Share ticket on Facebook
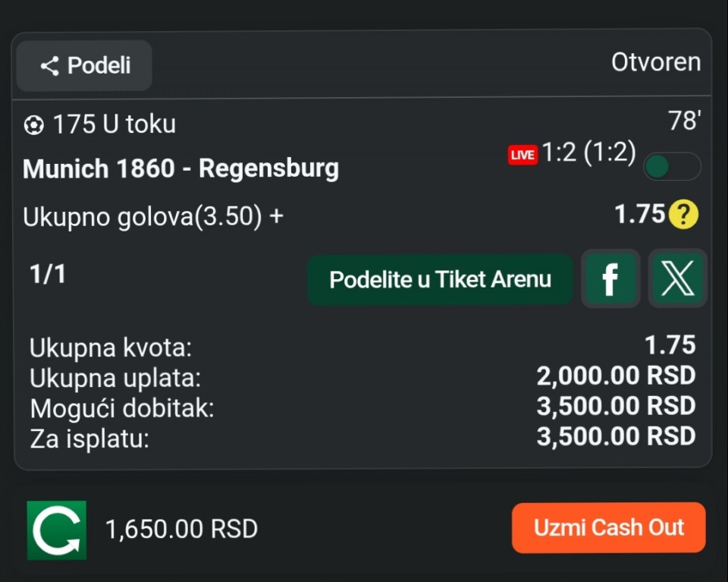Image resolution: width=728 pixels, height=582 pixels. tap(610, 279)
